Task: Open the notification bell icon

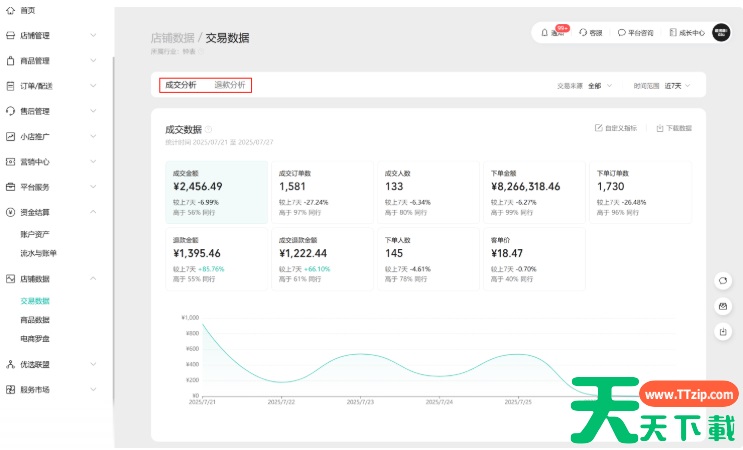Action: 544,32
